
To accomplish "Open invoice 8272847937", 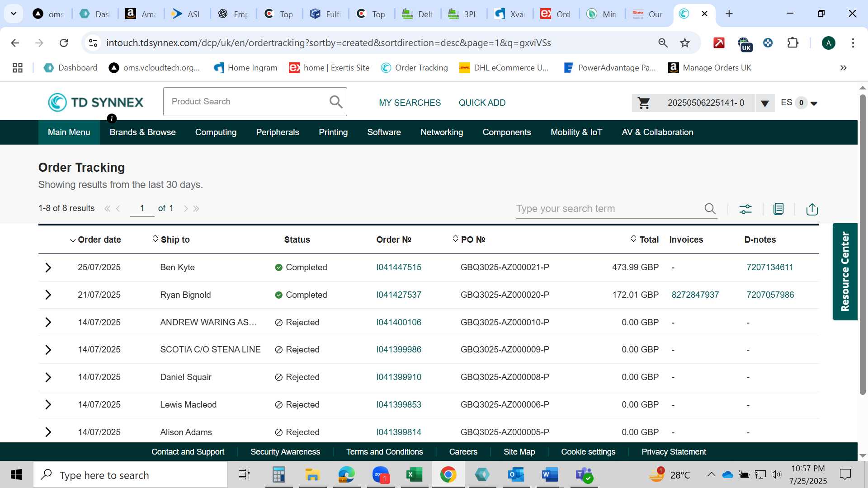I will (695, 295).
